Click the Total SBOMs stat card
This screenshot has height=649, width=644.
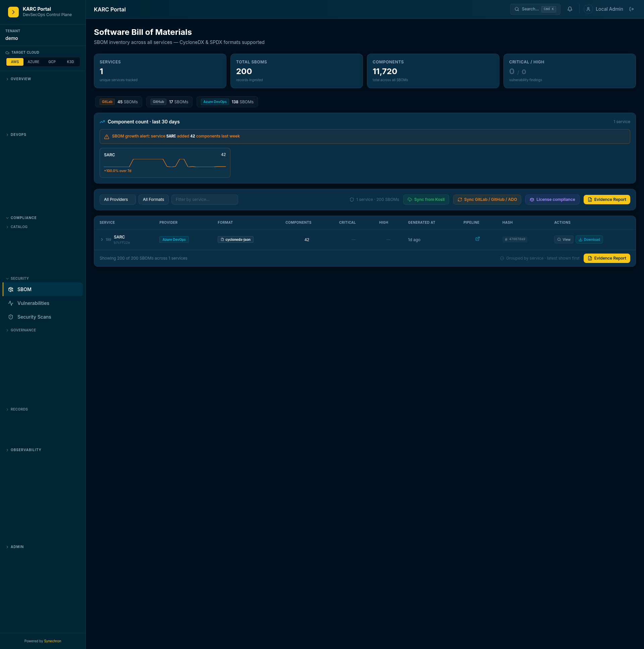[297, 71]
